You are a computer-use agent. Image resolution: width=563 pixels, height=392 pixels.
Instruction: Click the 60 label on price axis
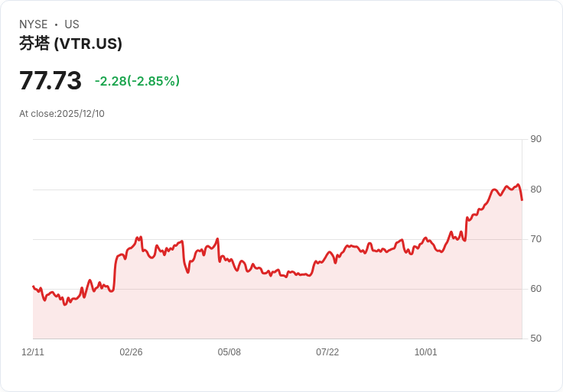pyautogui.click(x=535, y=288)
